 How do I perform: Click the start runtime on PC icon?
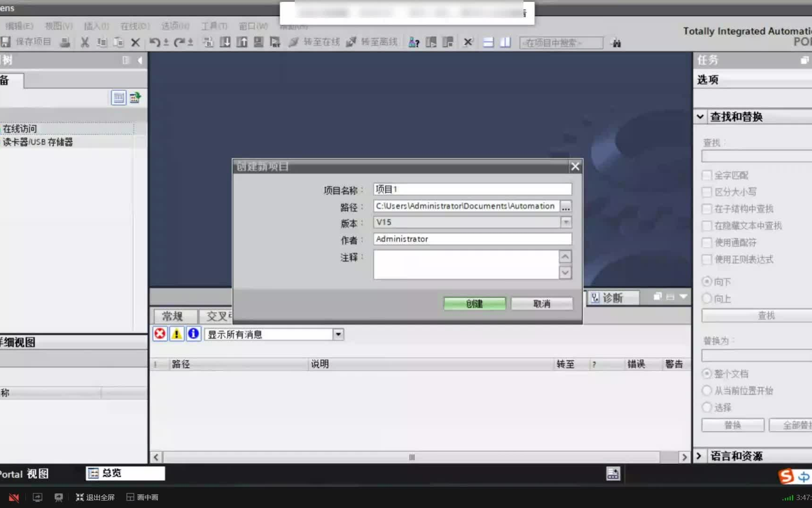point(275,42)
